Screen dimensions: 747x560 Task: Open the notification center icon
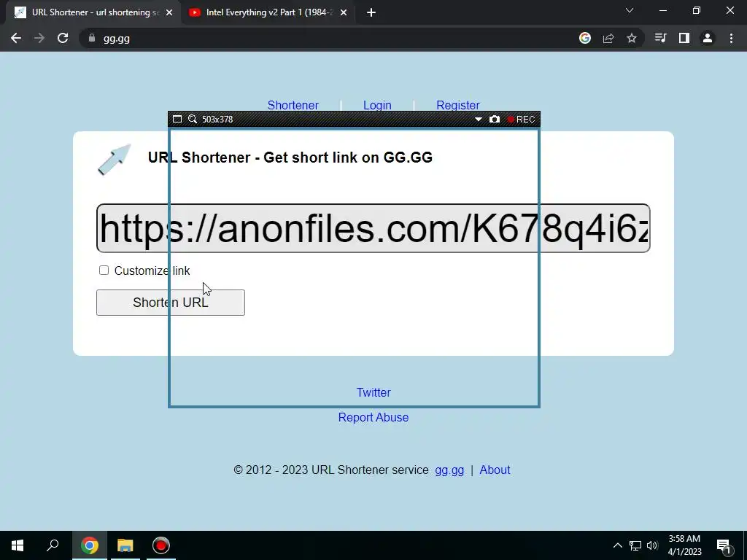[x=724, y=545]
